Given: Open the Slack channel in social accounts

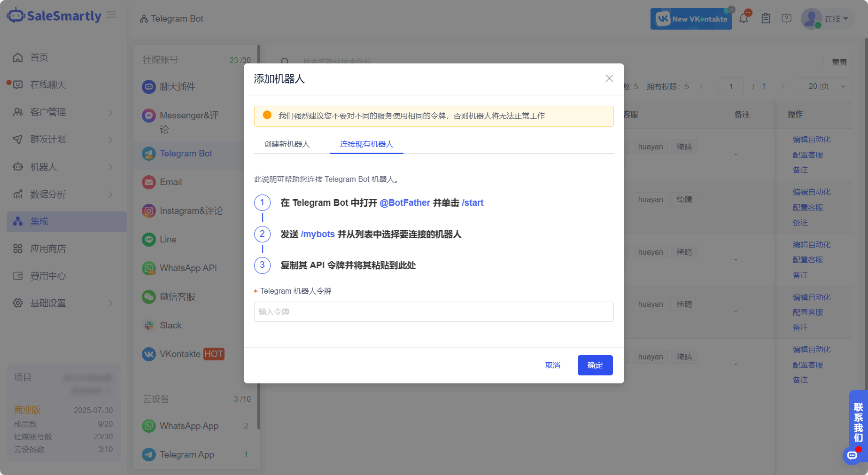Looking at the screenshot, I should [x=170, y=325].
